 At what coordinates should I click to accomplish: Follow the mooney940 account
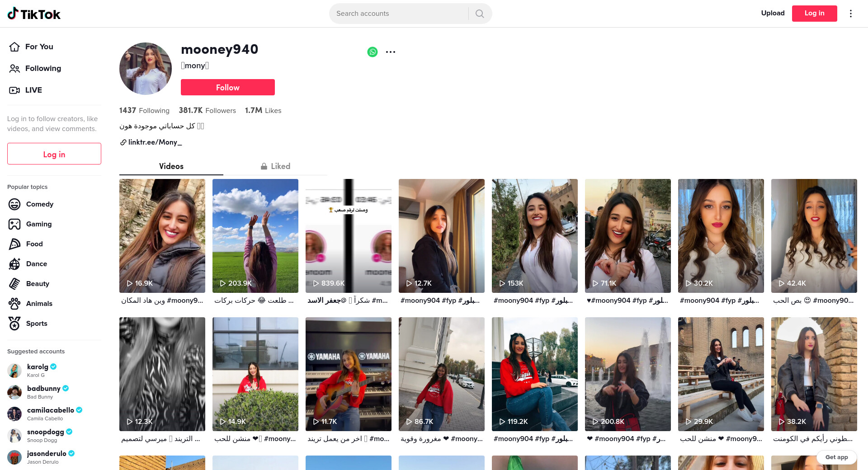(227, 87)
